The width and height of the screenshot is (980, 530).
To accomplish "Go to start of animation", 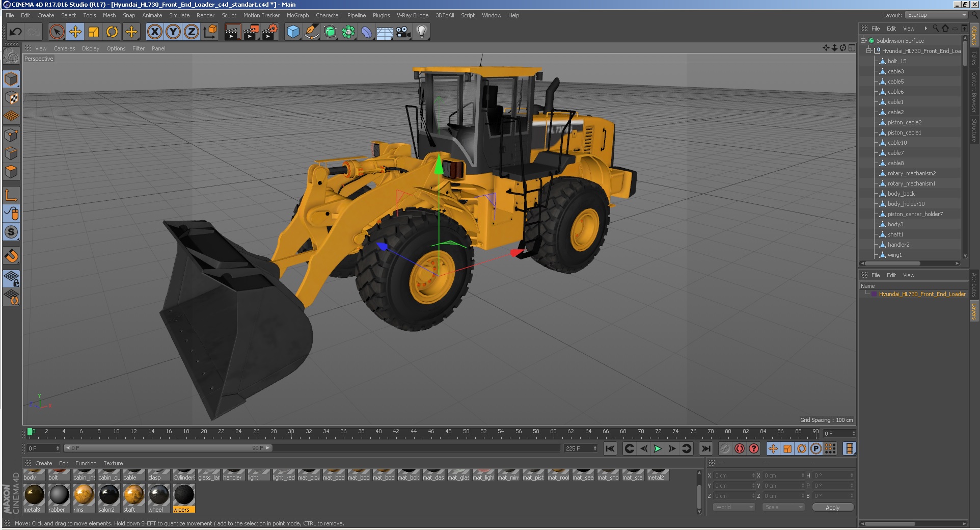I will [610, 448].
